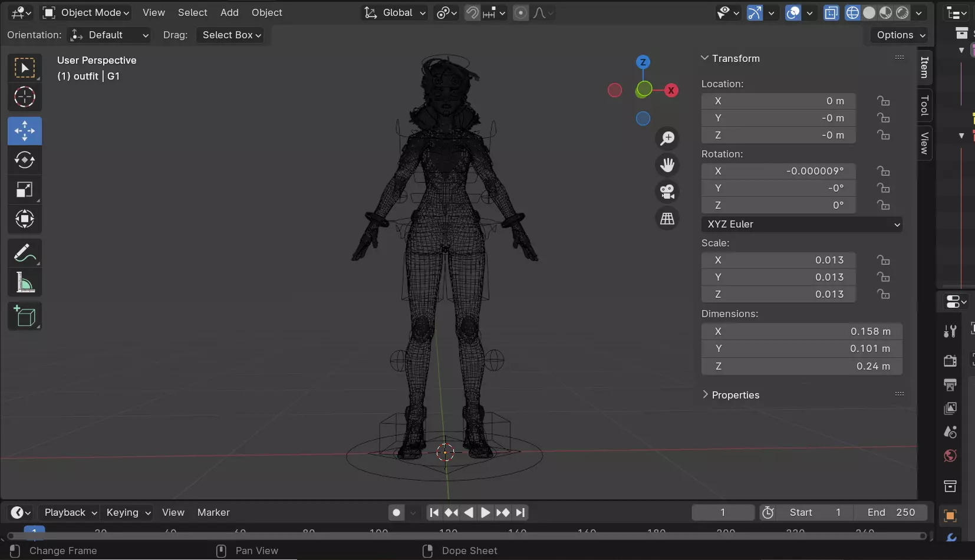
Task: Toggle proportional editing
Action: [521, 12]
